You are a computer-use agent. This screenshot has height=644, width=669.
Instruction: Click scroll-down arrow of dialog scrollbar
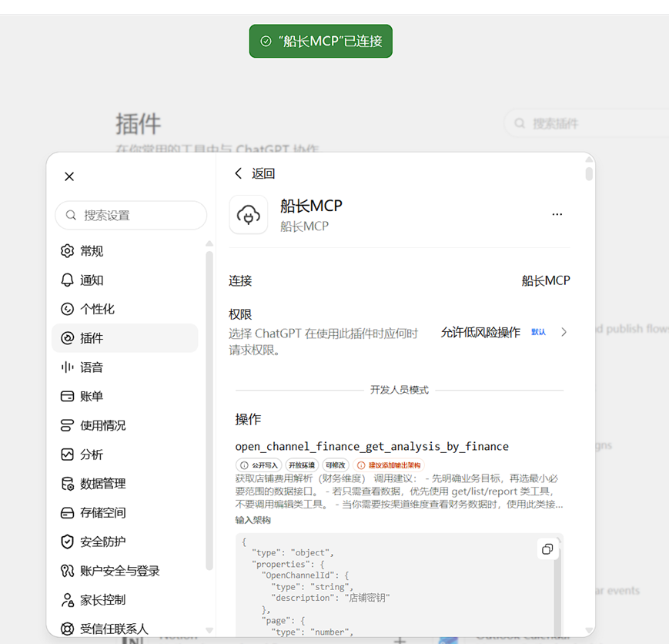pos(589,630)
